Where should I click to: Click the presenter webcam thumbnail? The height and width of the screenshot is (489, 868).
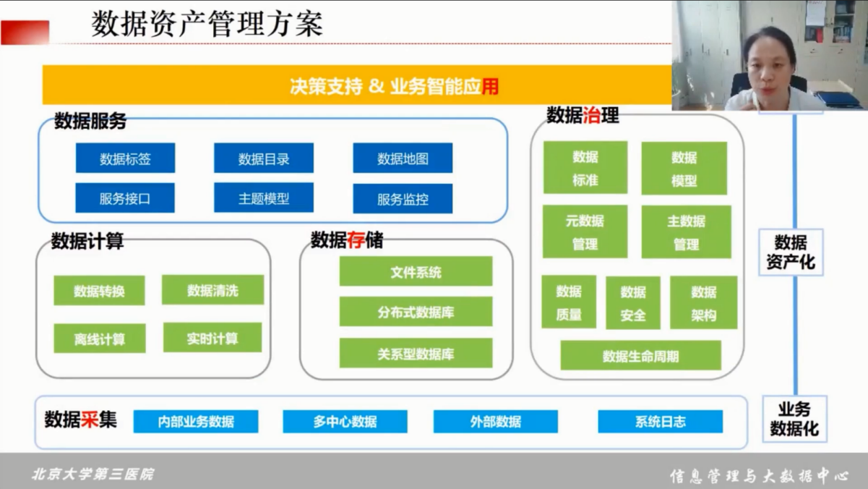pos(770,55)
